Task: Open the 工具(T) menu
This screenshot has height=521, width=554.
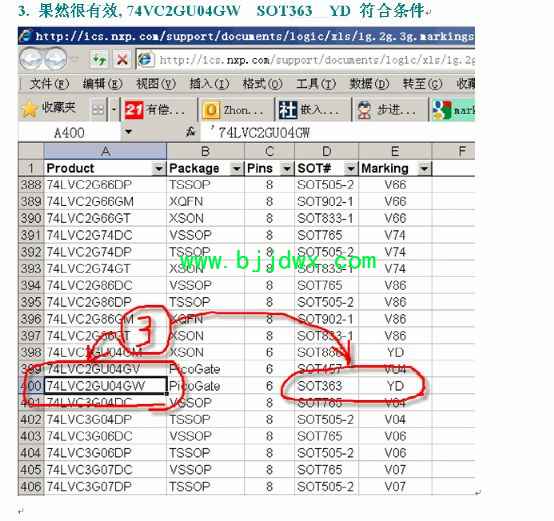Action: tap(315, 84)
